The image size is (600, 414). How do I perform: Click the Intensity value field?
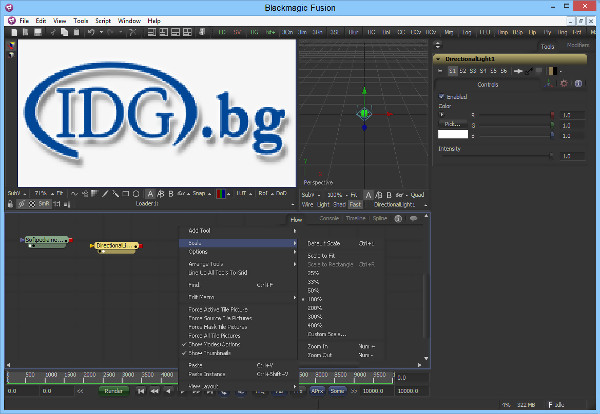click(x=572, y=156)
